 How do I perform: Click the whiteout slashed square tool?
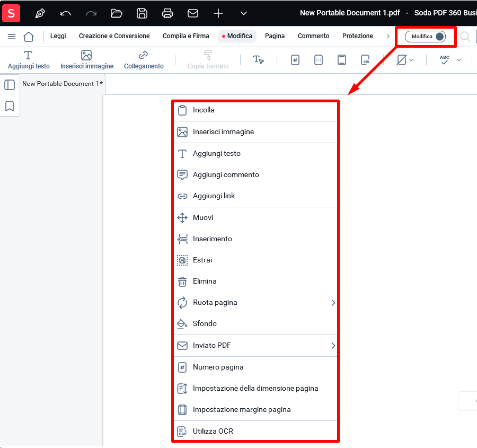click(x=401, y=60)
